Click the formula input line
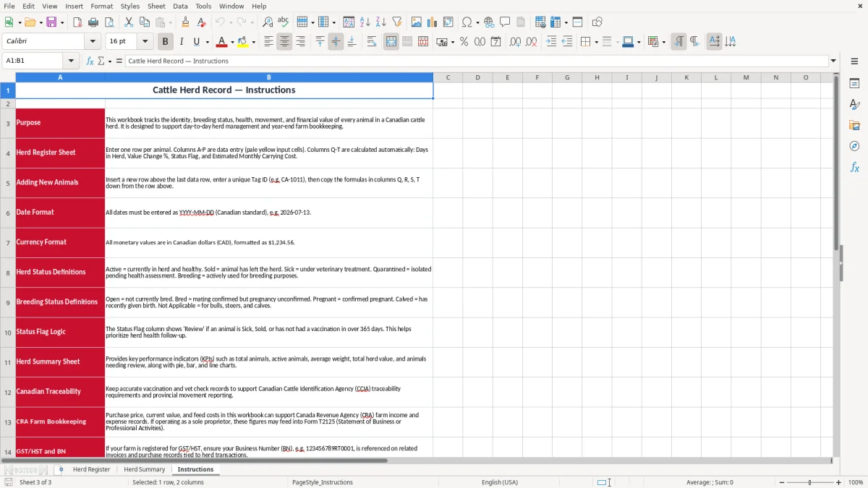The image size is (868, 488). 477,61
